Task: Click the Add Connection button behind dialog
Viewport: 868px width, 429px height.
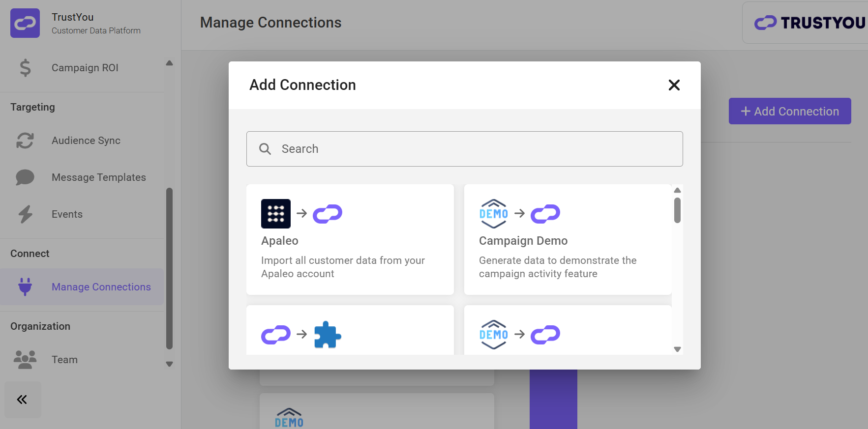Action: click(790, 111)
